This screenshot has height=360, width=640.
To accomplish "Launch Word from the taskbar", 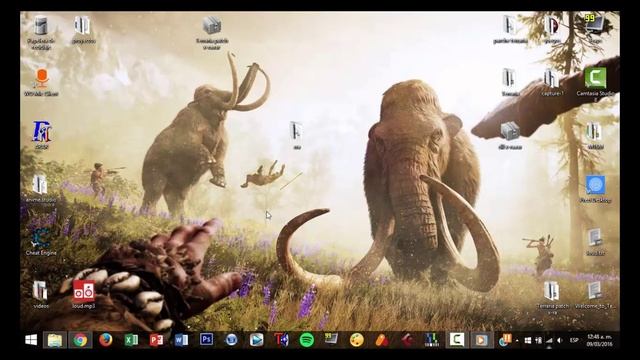I will [x=181, y=340].
